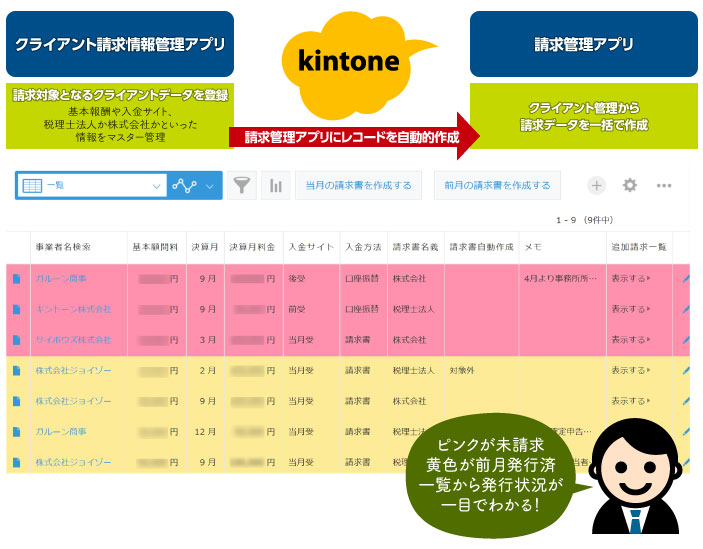Viewport: 703px width, 549px height.
Task: Add a new record with plus icon
Action: [x=596, y=185]
